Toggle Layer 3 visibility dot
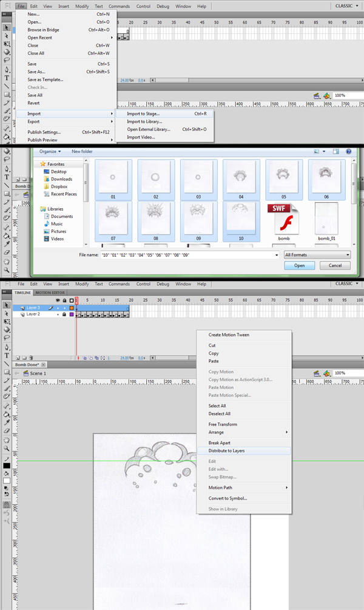The width and height of the screenshot is (364, 610). [x=58, y=308]
